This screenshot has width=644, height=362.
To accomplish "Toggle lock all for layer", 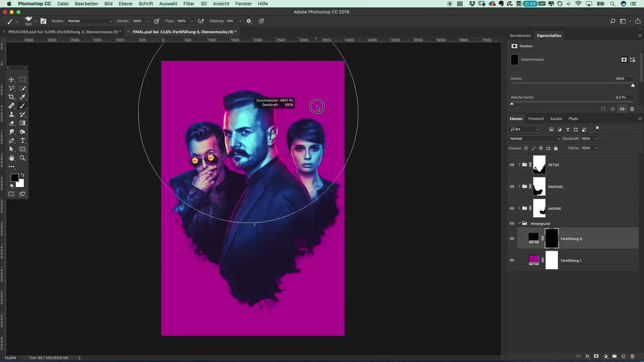I will pyautogui.click(x=556, y=148).
